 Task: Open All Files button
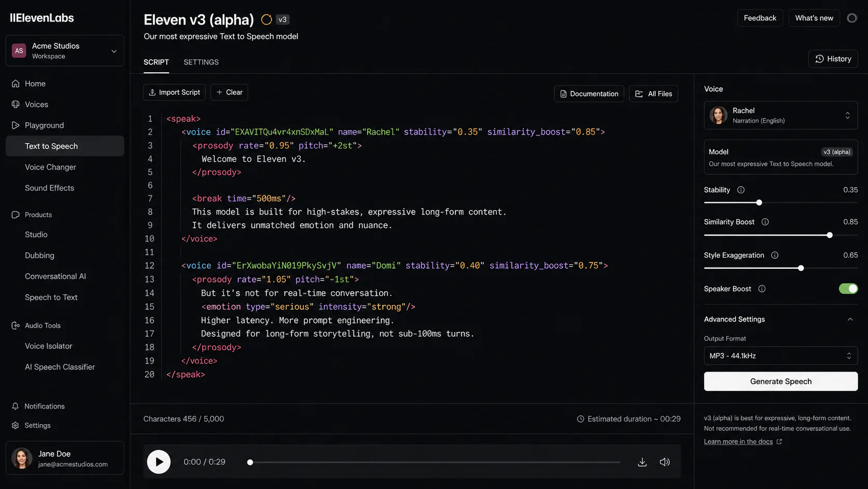pos(654,94)
